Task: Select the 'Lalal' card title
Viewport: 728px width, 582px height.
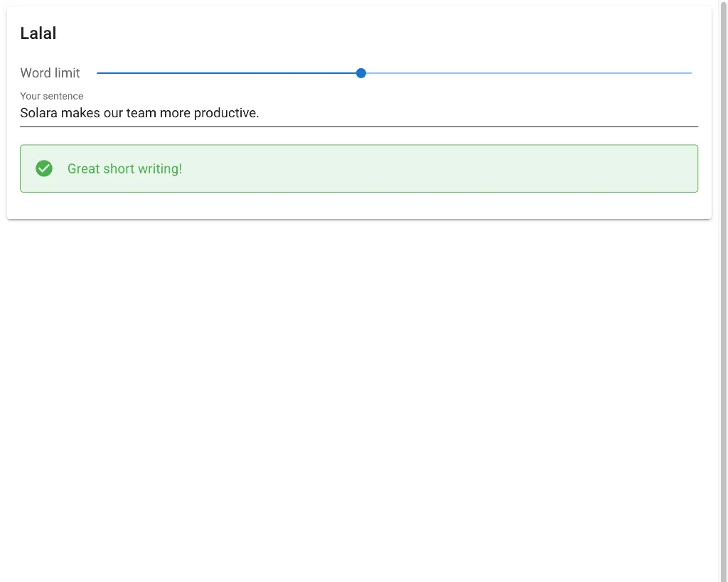Action: (38, 33)
